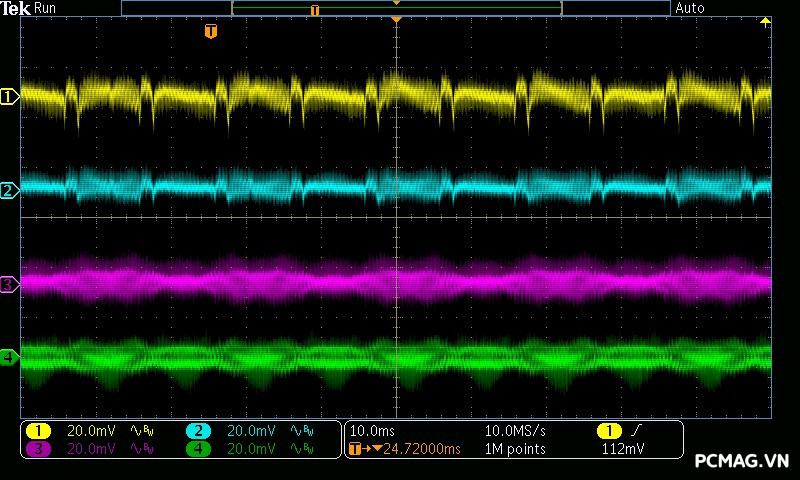Click the orange trigger T marker on graticule
The width and height of the screenshot is (800, 480).
(x=210, y=32)
